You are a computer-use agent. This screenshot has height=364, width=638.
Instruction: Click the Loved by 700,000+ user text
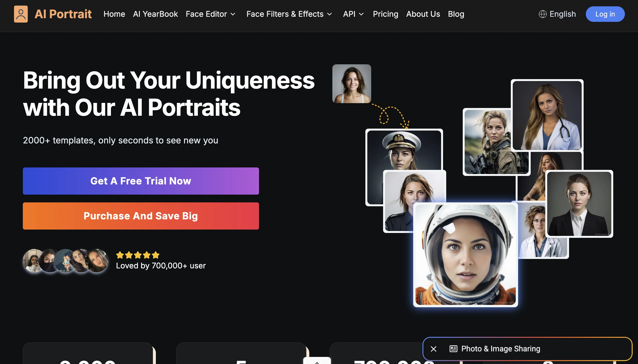(x=161, y=265)
